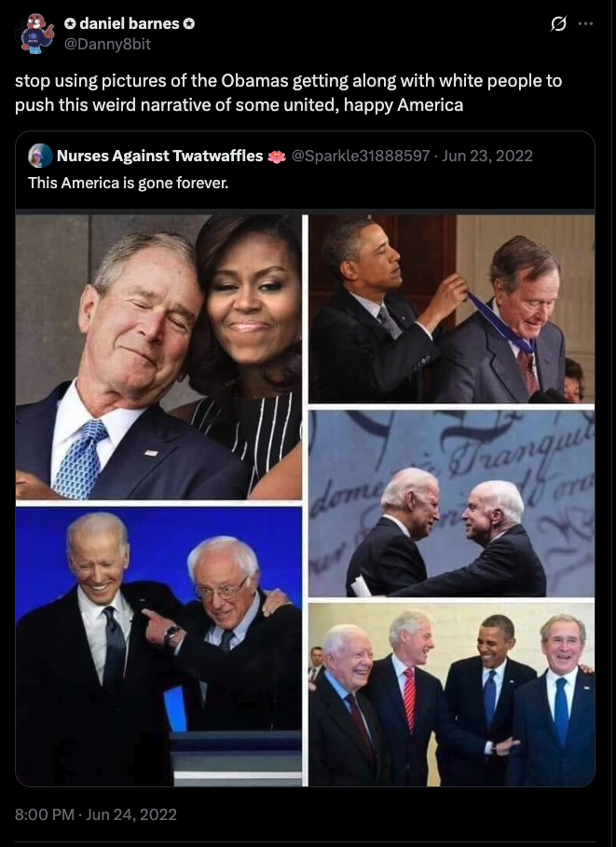Select the text 'This America is gone forever.'
Image resolution: width=616 pixels, height=847 pixels.
click(129, 183)
